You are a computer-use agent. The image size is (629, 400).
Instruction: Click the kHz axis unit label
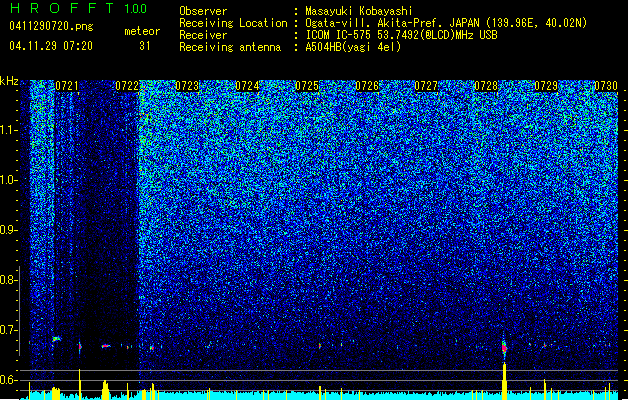(9, 81)
